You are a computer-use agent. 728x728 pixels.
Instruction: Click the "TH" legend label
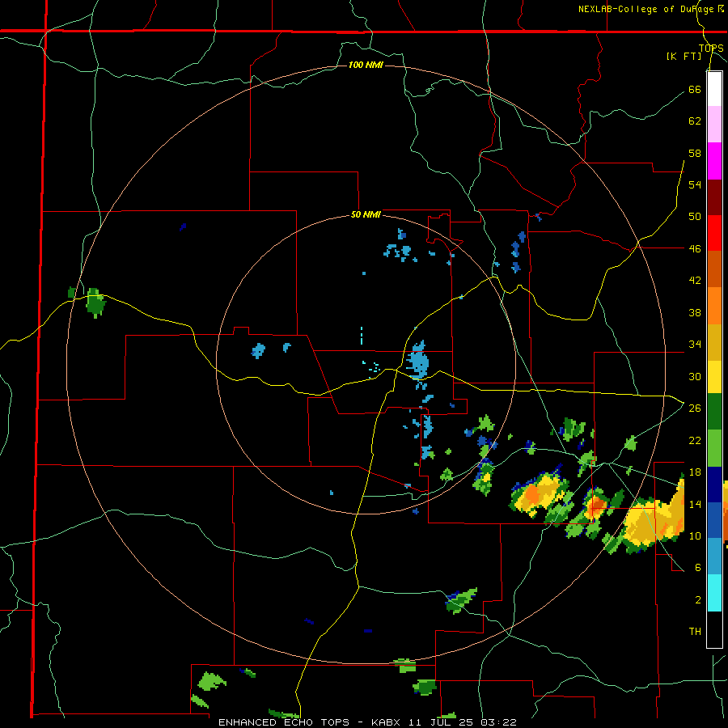click(695, 632)
